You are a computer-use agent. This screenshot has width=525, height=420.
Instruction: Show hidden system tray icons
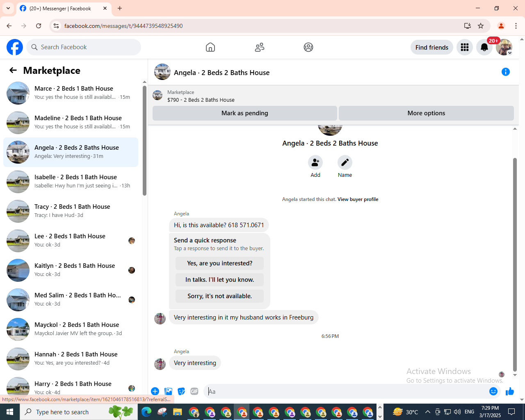[428, 412]
